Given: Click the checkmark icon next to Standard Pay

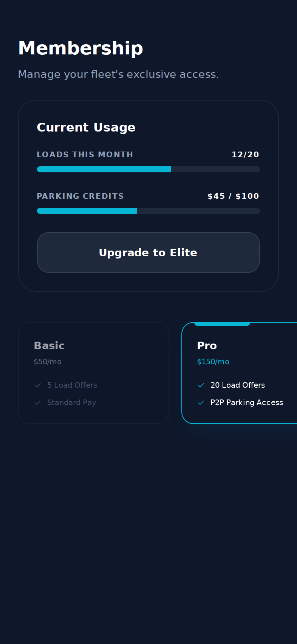Looking at the screenshot, I should [38, 403].
